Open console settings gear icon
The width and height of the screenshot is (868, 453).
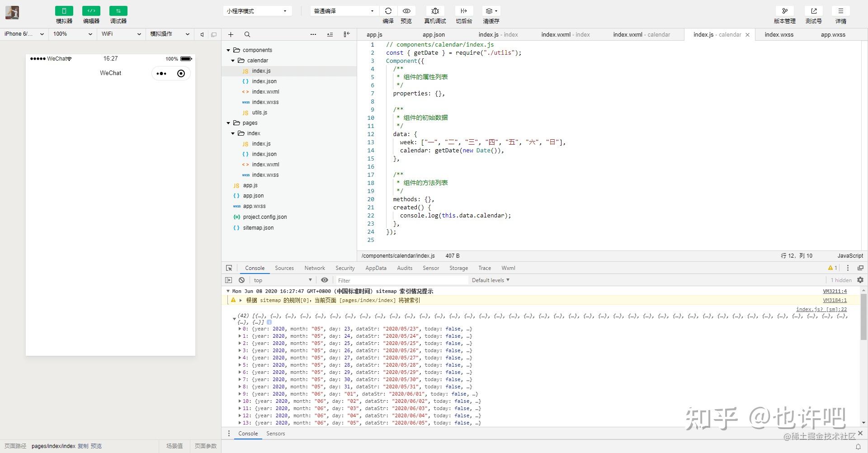(860, 280)
